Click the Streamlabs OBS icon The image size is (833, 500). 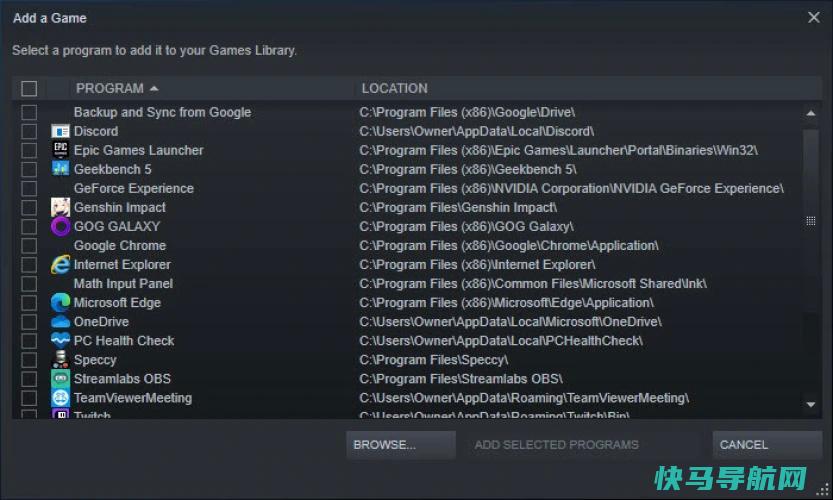(60, 379)
